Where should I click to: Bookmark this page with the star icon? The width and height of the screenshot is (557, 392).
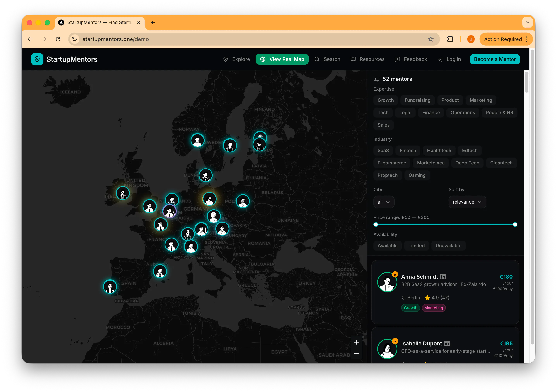[x=431, y=39]
